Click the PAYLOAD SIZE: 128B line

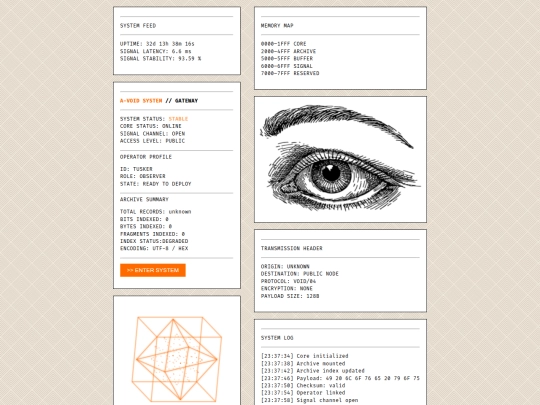coord(290,296)
